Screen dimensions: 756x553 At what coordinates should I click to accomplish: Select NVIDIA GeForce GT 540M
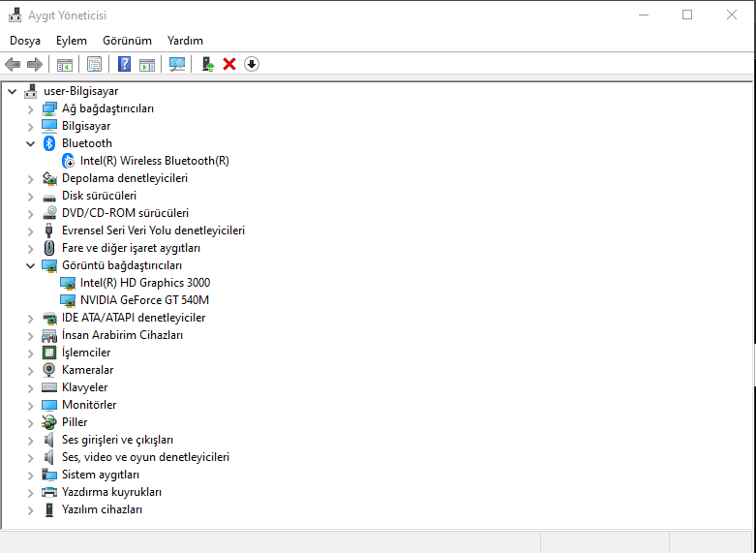pos(144,300)
